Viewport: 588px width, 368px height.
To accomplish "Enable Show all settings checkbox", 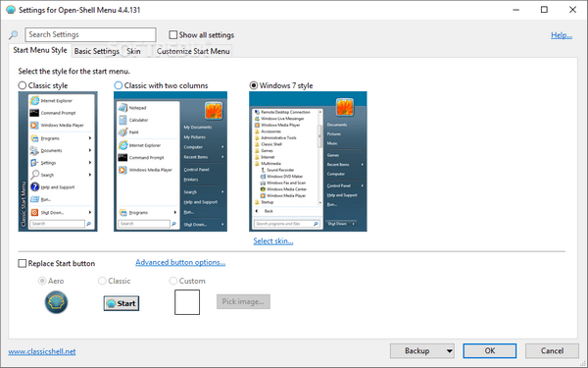I will click(172, 35).
